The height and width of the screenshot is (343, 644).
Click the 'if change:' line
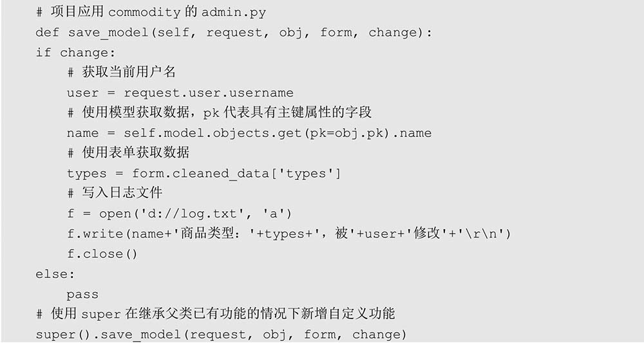coord(75,53)
